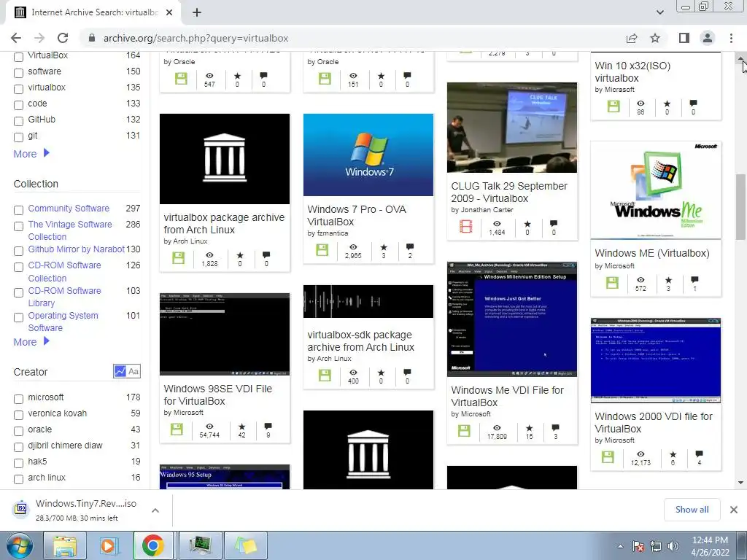Open CD-ROM Software Library link
The width and height of the screenshot is (747, 560).
click(64, 297)
